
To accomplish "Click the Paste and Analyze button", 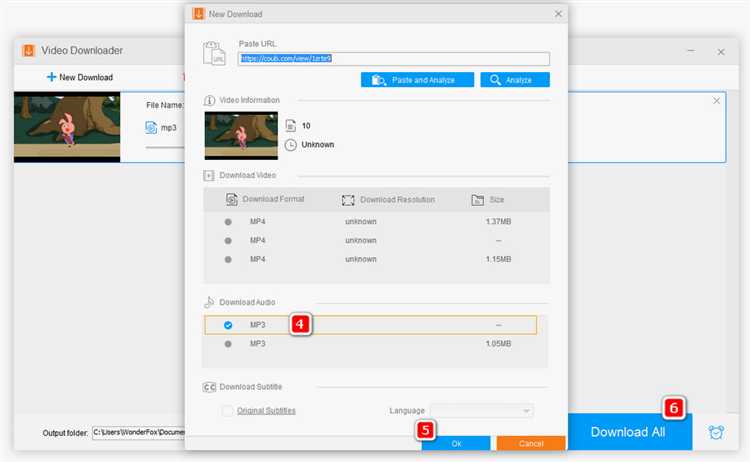I will [417, 80].
